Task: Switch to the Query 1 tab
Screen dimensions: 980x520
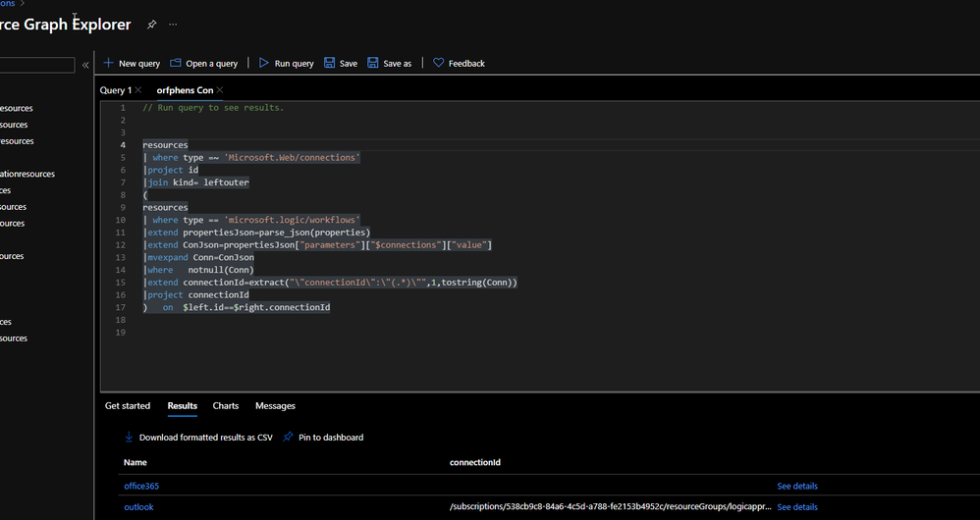Action: (116, 90)
